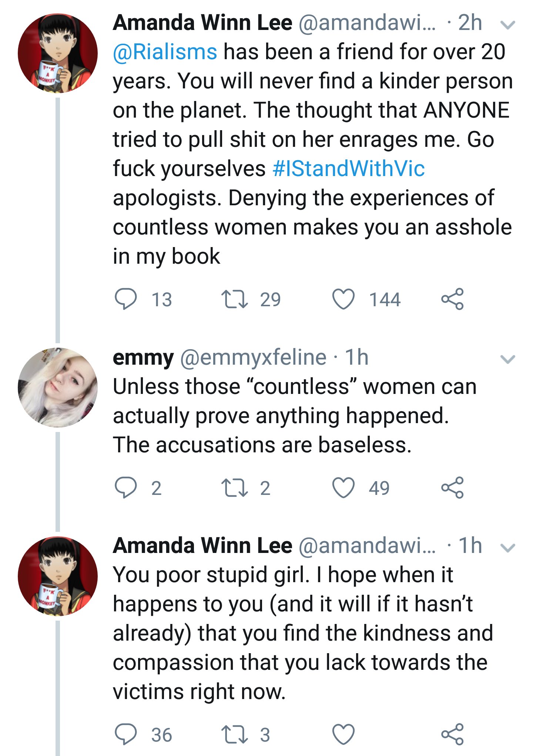The image size is (533, 756).
Task: Share emmy's tweet about baseless accusations
Action: 452,487
